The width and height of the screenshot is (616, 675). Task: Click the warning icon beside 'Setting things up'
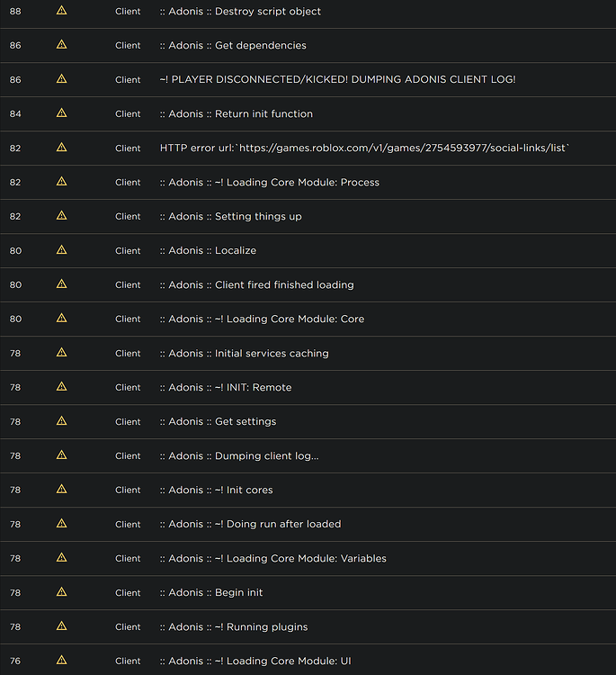tap(61, 215)
